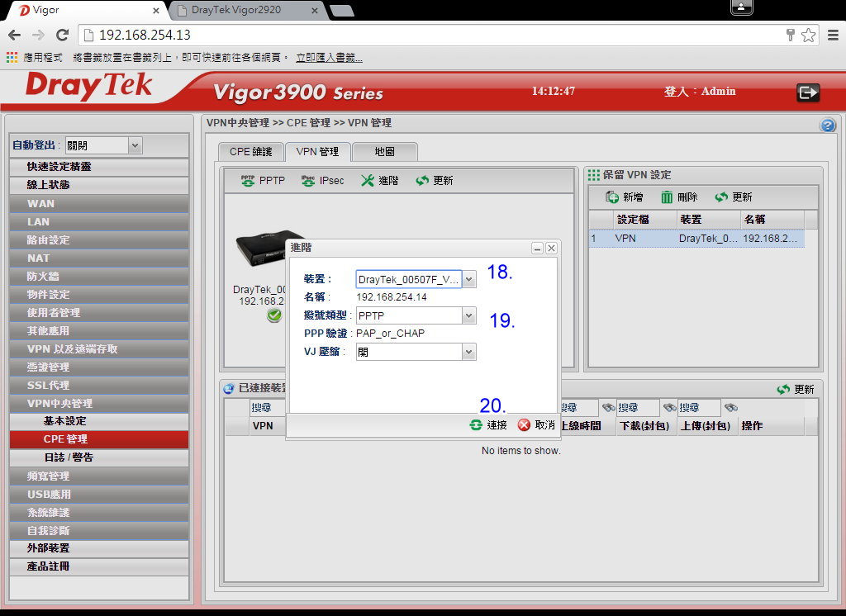
Task: Click the 搜尋 field above 下載(封包) column
Action: tap(639, 407)
